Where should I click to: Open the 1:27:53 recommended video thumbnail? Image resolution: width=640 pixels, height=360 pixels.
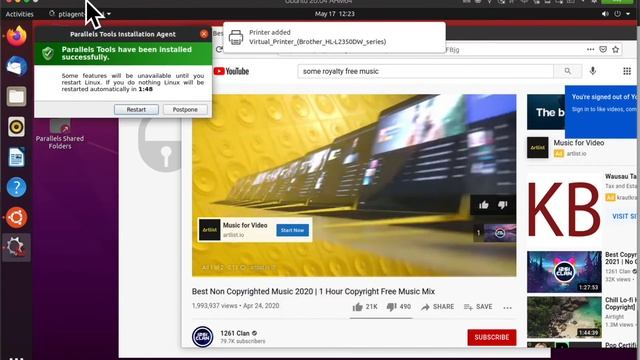(564, 272)
